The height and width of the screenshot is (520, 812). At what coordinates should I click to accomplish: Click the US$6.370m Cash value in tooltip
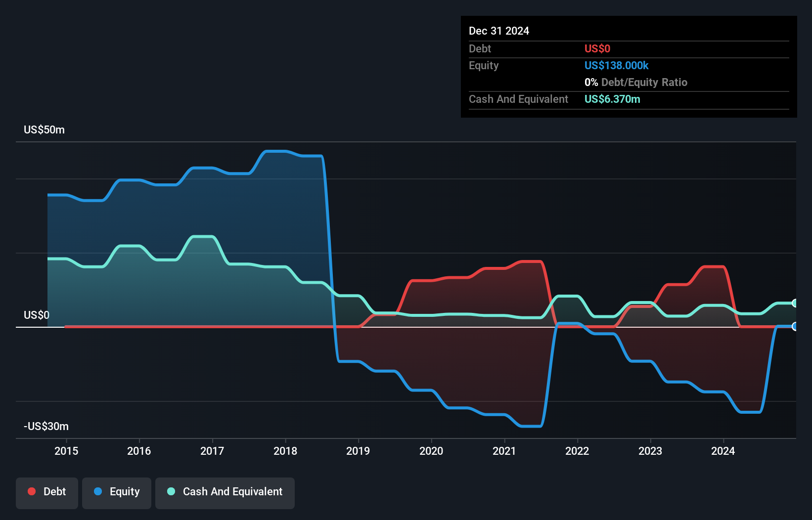coord(612,99)
